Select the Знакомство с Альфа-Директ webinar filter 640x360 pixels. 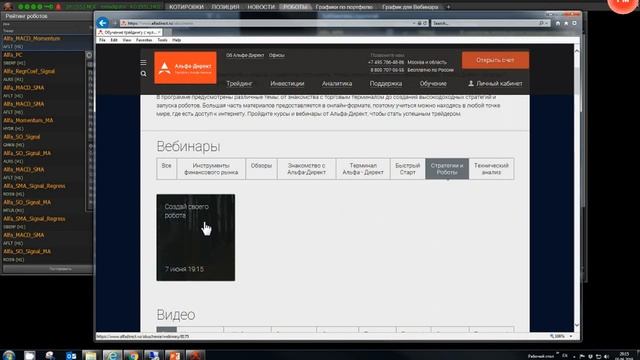(x=306, y=169)
